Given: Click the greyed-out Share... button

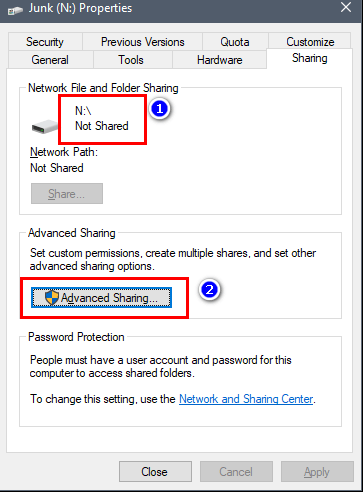Looking at the screenshot, I should (x=67, y=194).
